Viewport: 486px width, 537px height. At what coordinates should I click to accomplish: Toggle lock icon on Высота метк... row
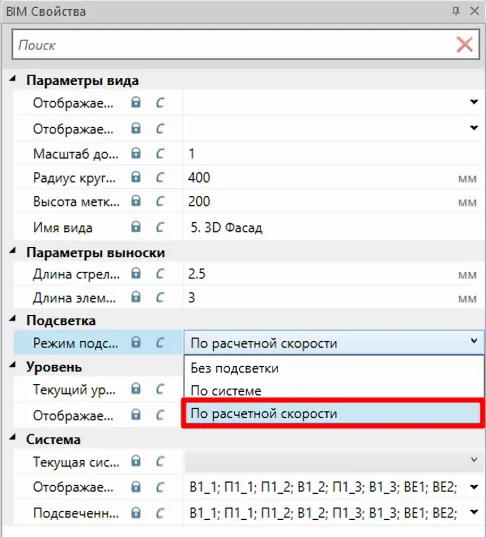pyautogui.click(x=136, y=201)
